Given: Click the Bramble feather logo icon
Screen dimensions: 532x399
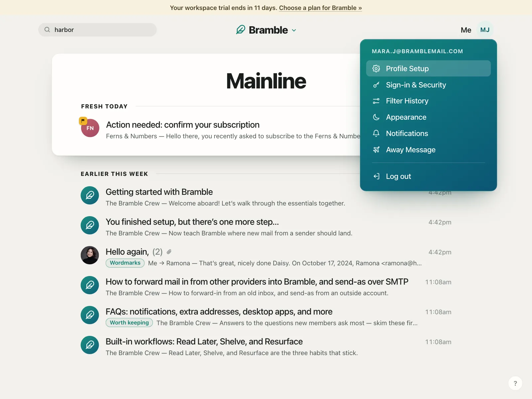Looking at the screenshot, I should tap(241, 30).
